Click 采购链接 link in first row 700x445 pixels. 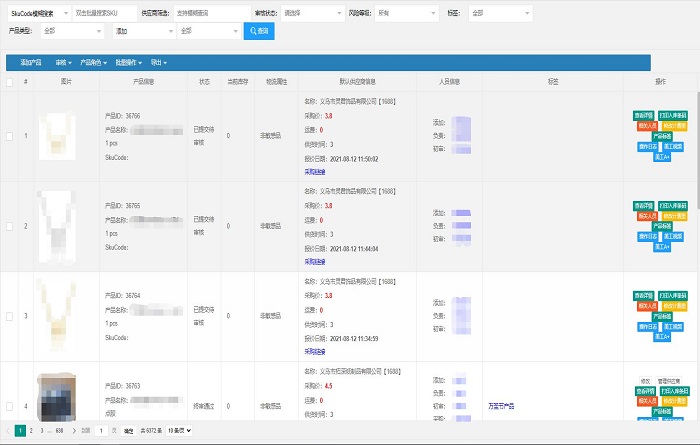[x=315, y=172]
